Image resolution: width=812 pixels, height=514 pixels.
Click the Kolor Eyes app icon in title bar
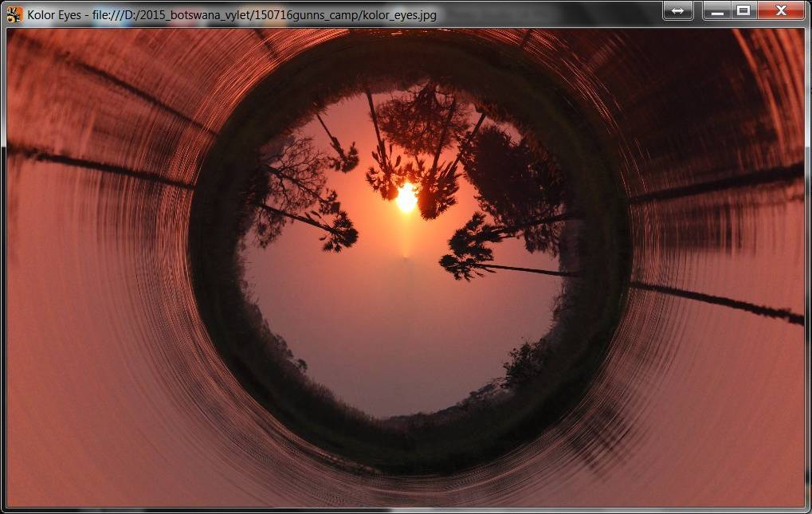coord(14,14)
